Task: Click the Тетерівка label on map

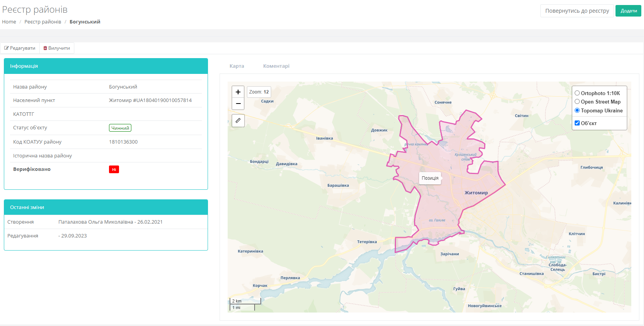Action: click(x=367, y=242)
